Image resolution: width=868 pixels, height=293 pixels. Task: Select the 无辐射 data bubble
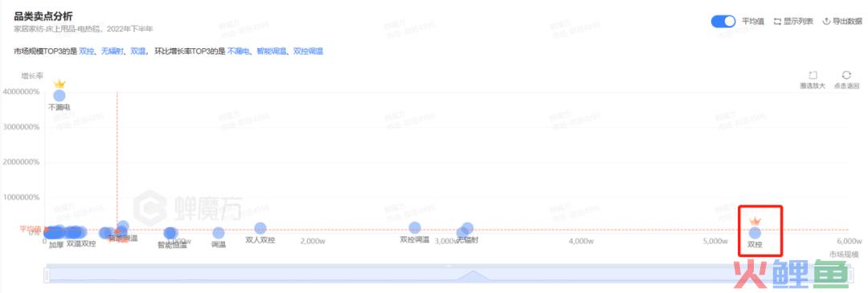click(468, 228)
